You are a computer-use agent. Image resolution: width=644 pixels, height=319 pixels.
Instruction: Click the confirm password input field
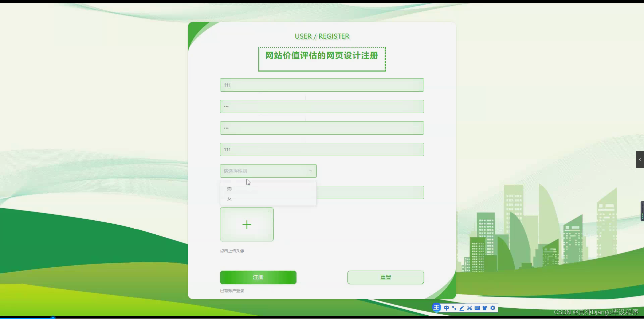321,128
